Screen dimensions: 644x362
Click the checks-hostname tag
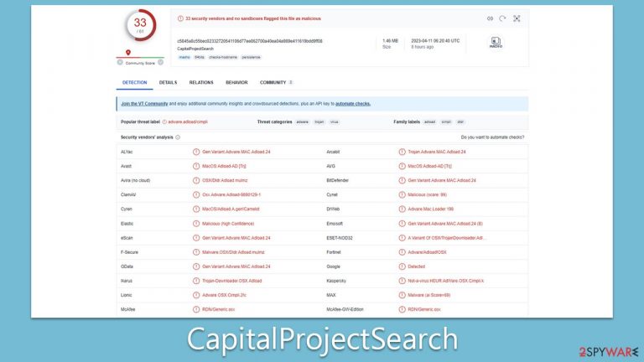pyautogui.click(x=223, y=58)
